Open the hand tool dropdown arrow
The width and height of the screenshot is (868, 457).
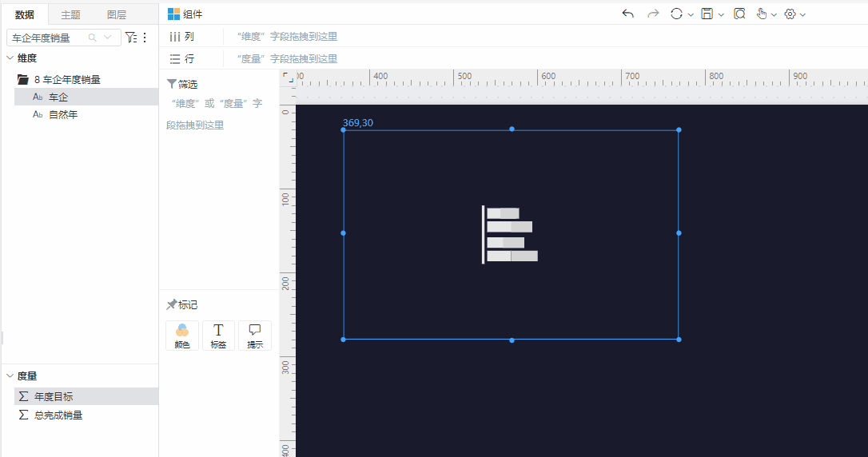click(774, 15)
